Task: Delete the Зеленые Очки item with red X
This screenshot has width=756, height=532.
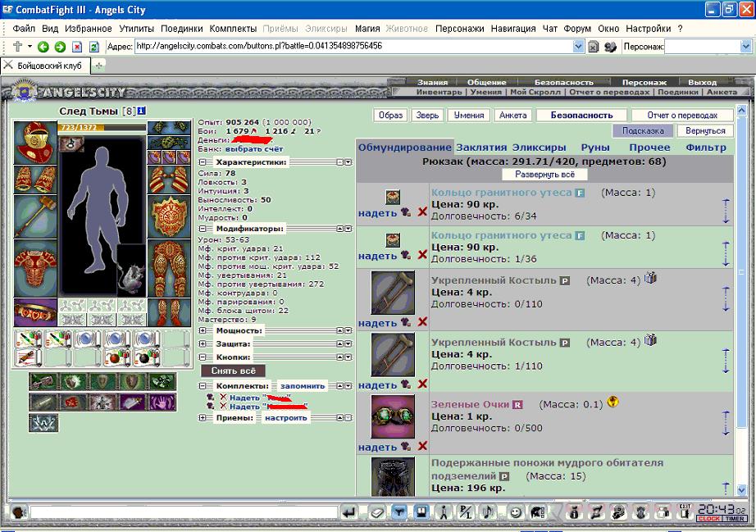Action: [x=422, y=446]
